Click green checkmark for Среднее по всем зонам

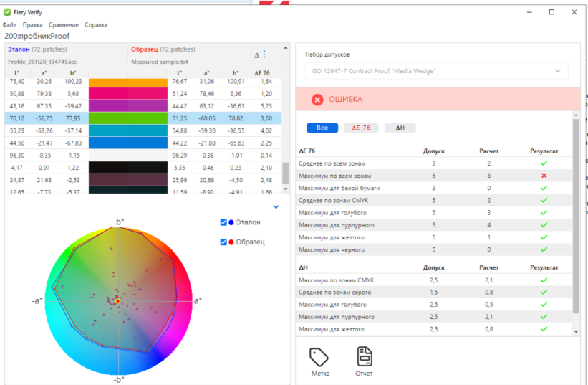tap(544, 164)
